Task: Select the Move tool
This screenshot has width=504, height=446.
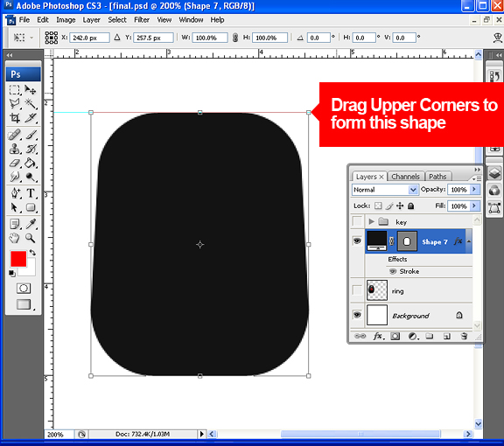Action: coord(31,90)
